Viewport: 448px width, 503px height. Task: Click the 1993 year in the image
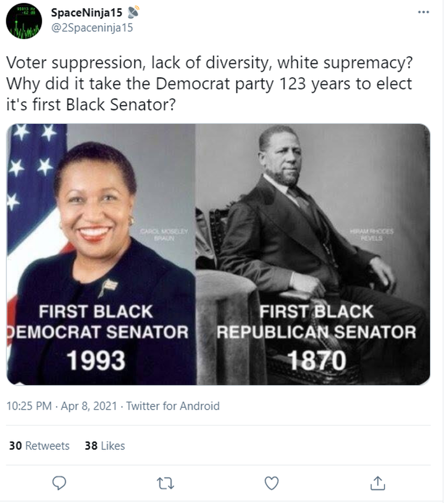(x=95, y=360)
